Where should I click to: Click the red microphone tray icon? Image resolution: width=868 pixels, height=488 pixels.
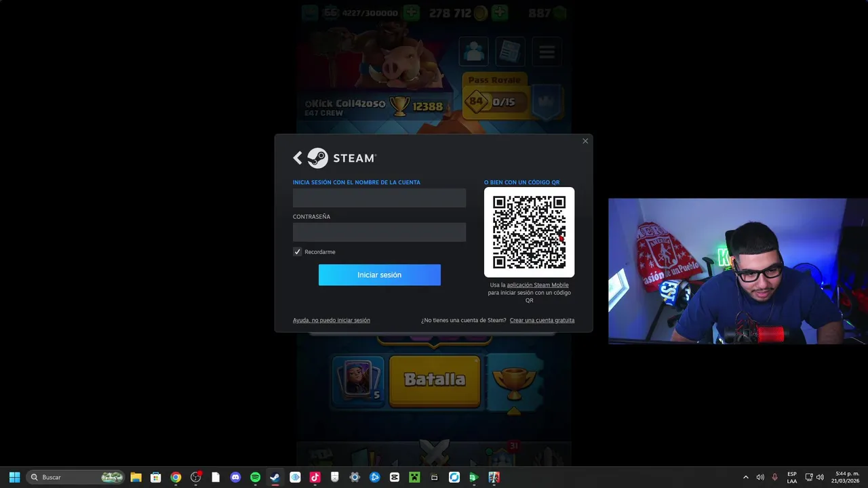(775, 477)
